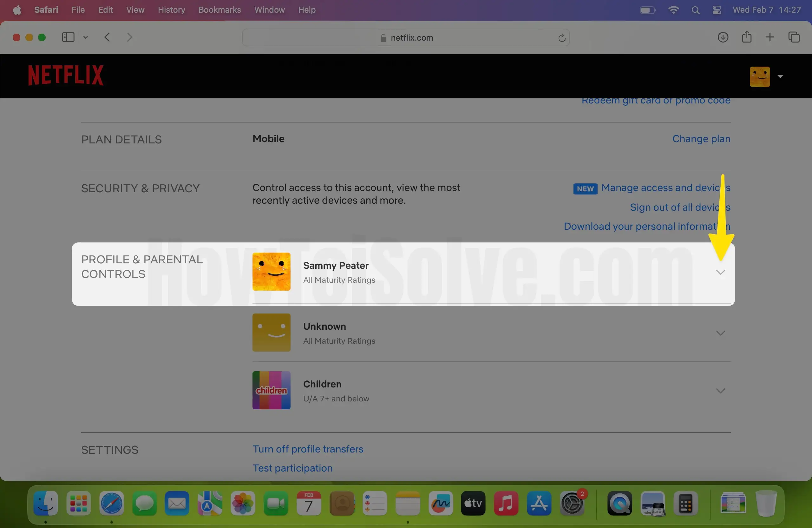Go back with the back arrow
Viewport: 812px width, 528px height.
tap(107, 37)
